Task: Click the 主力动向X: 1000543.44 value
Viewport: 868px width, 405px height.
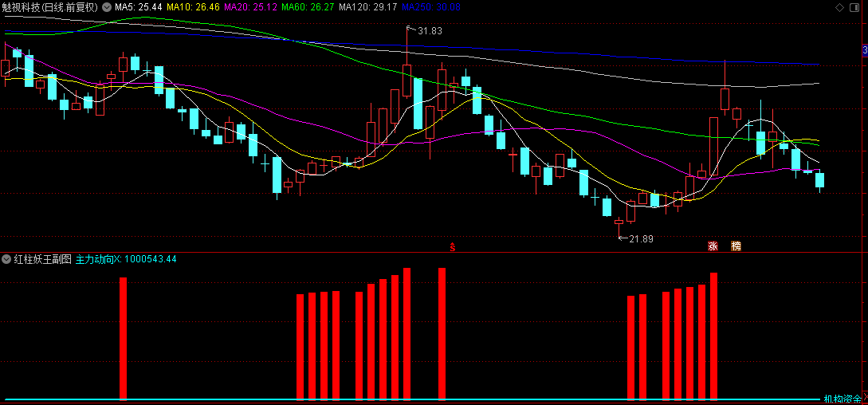Action: pyautogui.click(x=126, y=259)
